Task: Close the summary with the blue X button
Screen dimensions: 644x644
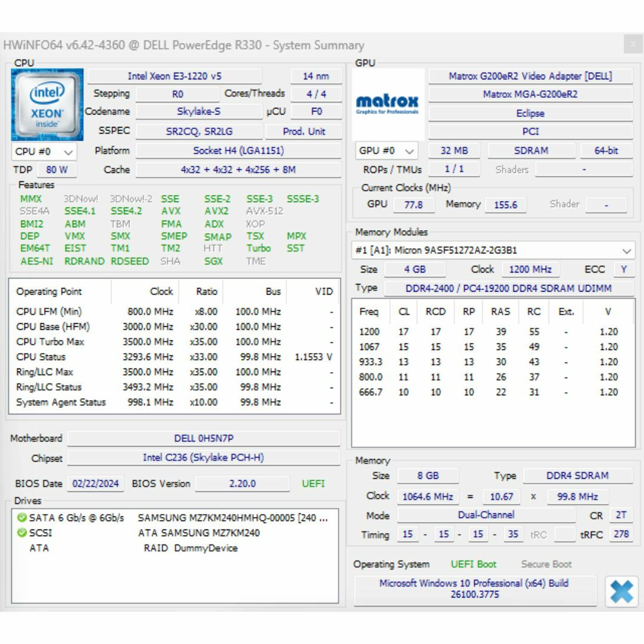Action: (x=621, y=592)
